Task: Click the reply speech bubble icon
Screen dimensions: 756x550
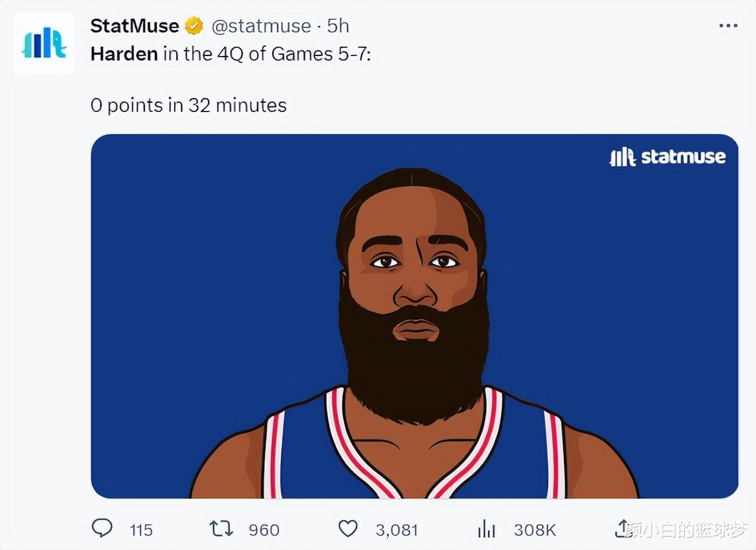Action: point(102,528)
